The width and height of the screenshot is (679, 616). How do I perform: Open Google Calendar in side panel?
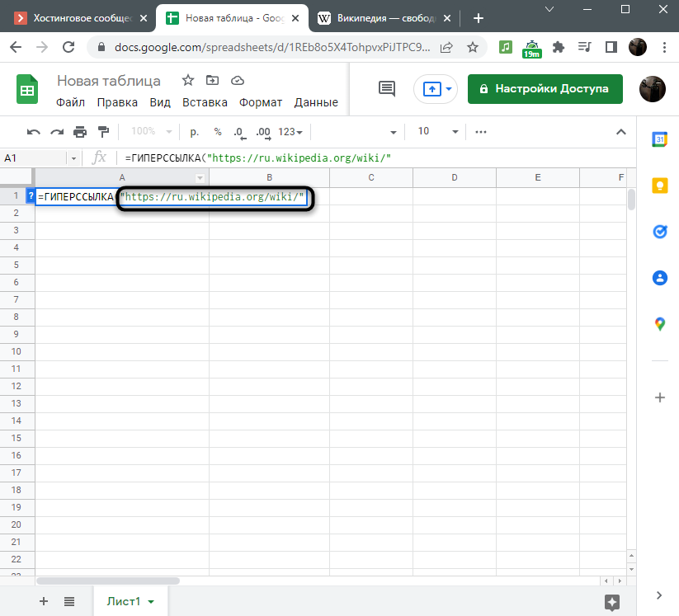(659, 139)
